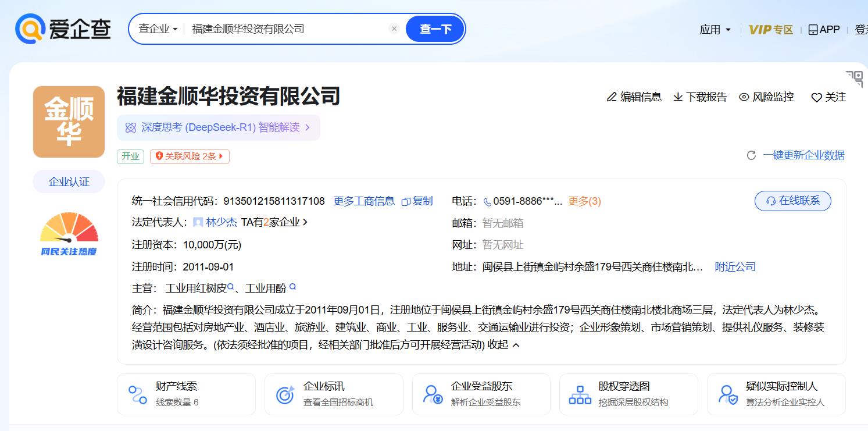Search 工业用红树皮 via magnifier icon
Screen dimensions: 868x431
pos(230,287)
